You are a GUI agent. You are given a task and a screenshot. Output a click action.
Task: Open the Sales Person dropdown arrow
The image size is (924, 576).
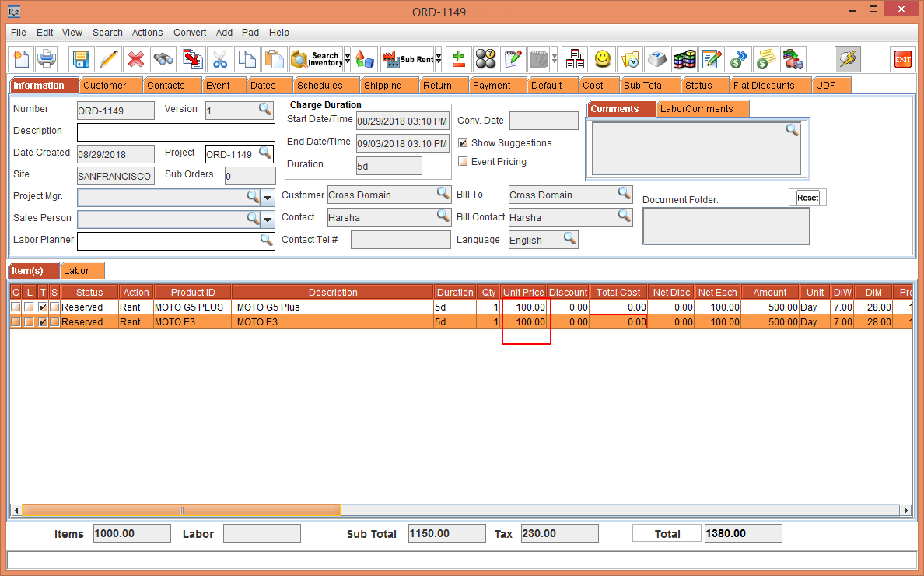268,219
